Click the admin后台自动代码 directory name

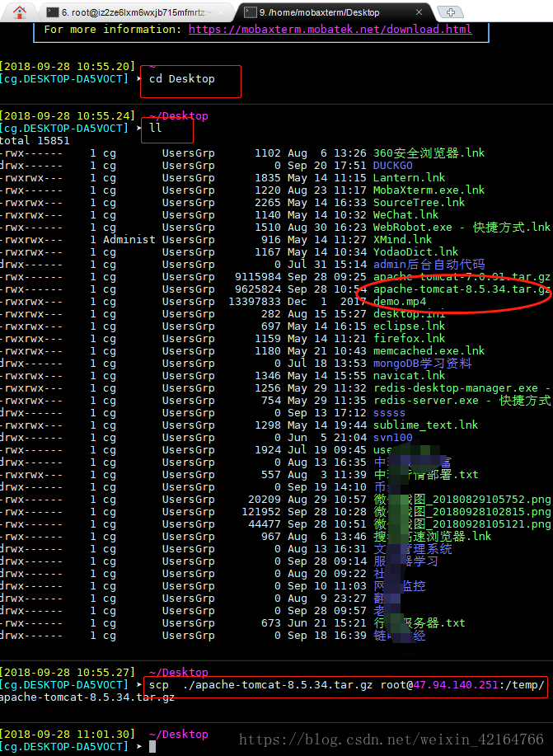coord(429,264)
